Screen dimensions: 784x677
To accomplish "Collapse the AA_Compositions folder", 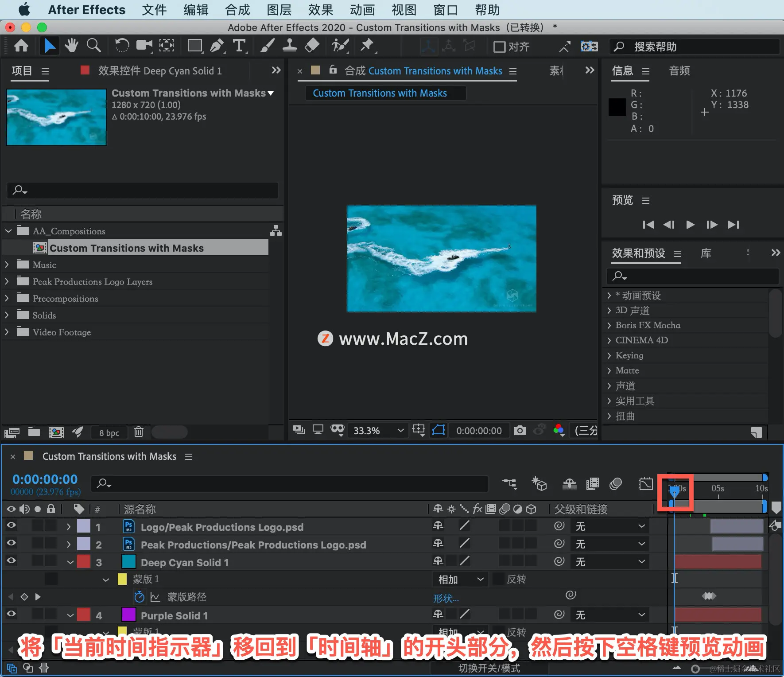I will [x=8, y=231].
